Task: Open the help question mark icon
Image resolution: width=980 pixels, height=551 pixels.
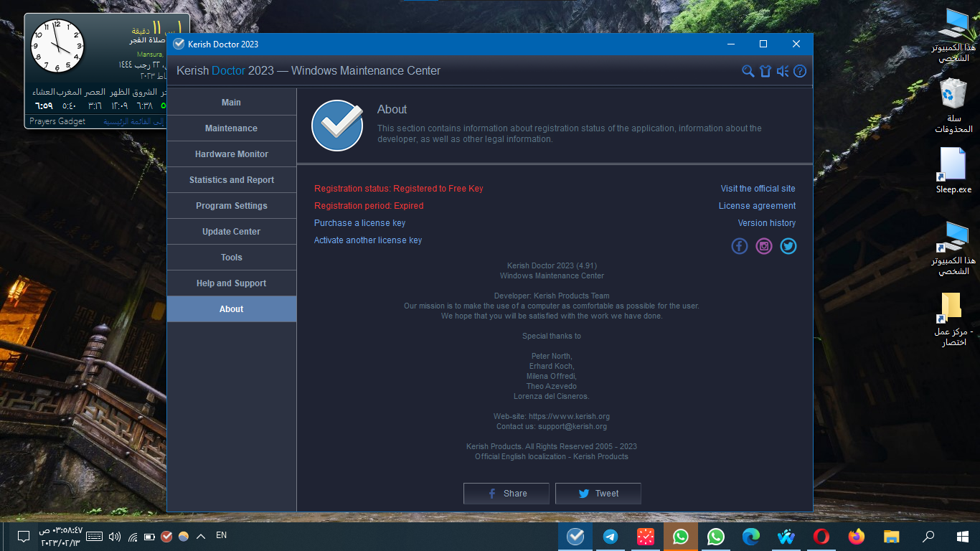Action: click(x=800, y=71)
